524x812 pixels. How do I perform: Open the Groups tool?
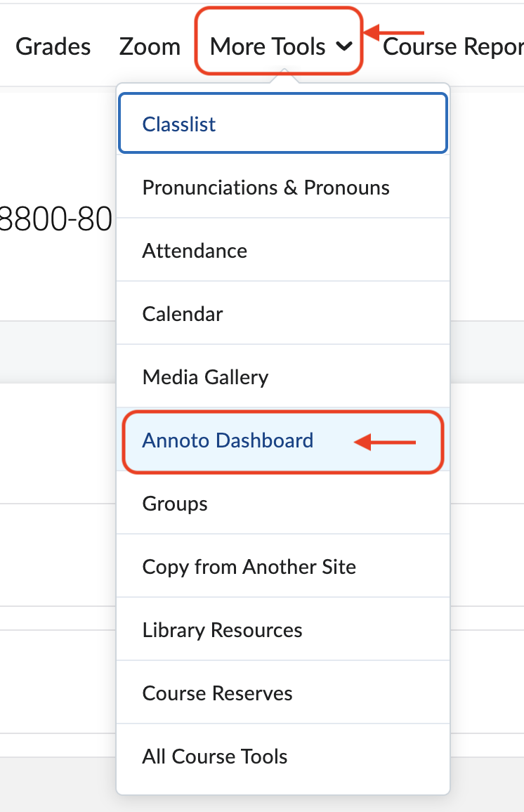tap(174, 504)
